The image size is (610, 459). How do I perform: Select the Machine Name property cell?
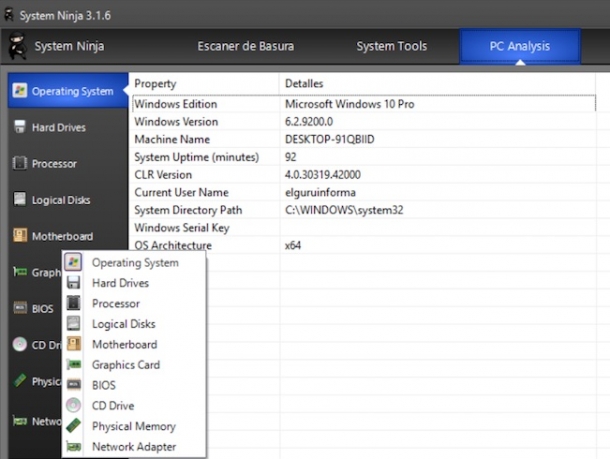point(172,139)
